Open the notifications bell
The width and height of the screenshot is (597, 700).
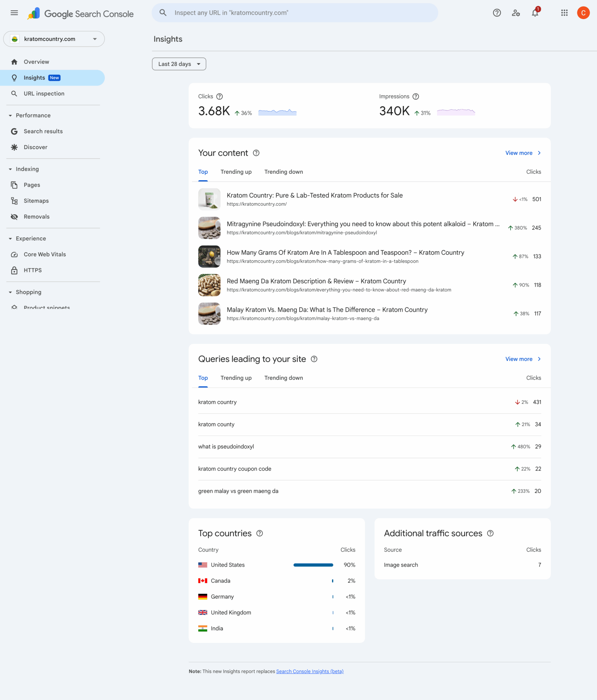[535, 13]
